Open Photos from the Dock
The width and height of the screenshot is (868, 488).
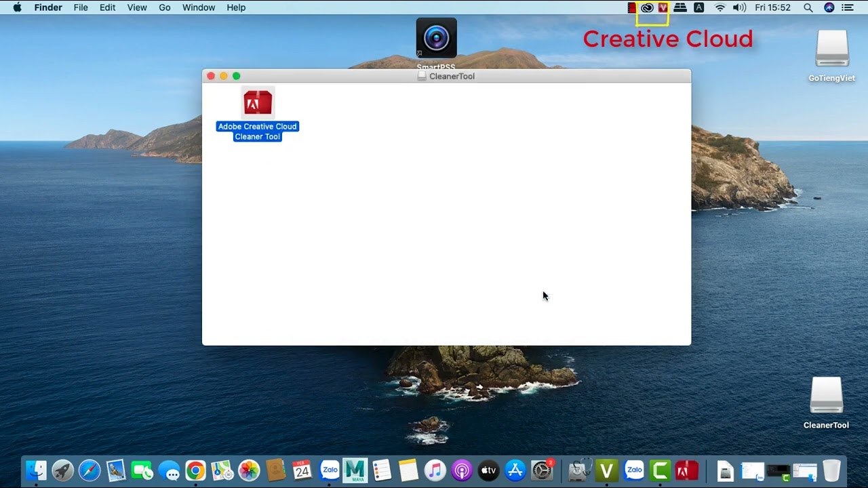(249, 470)
